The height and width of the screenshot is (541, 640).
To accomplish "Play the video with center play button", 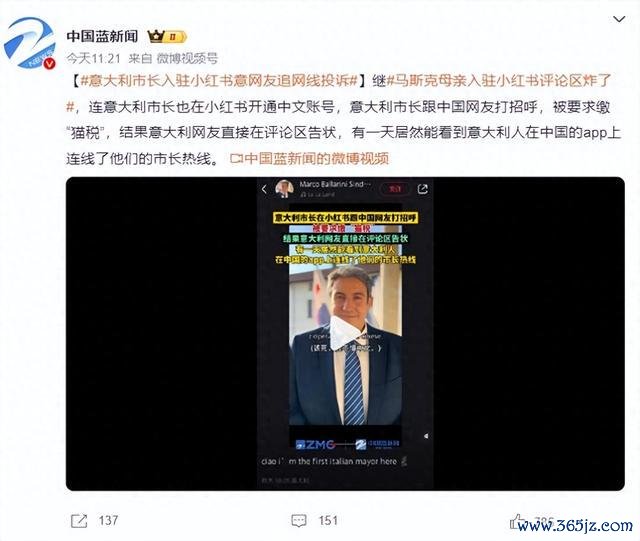I will tap(345, 334).
